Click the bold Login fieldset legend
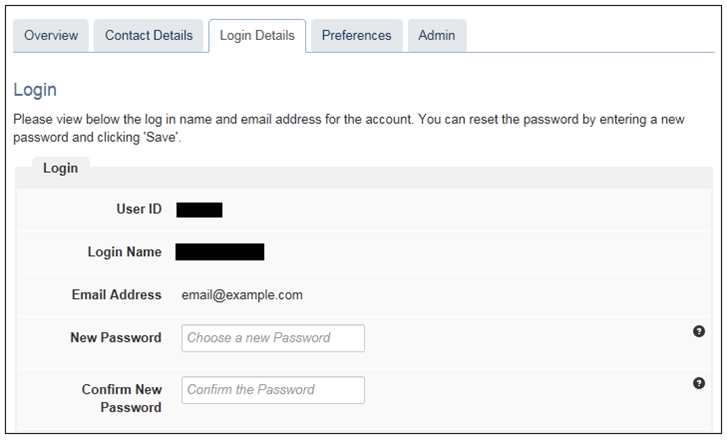This screenshot has width=727, height=440. pos(60,168)
